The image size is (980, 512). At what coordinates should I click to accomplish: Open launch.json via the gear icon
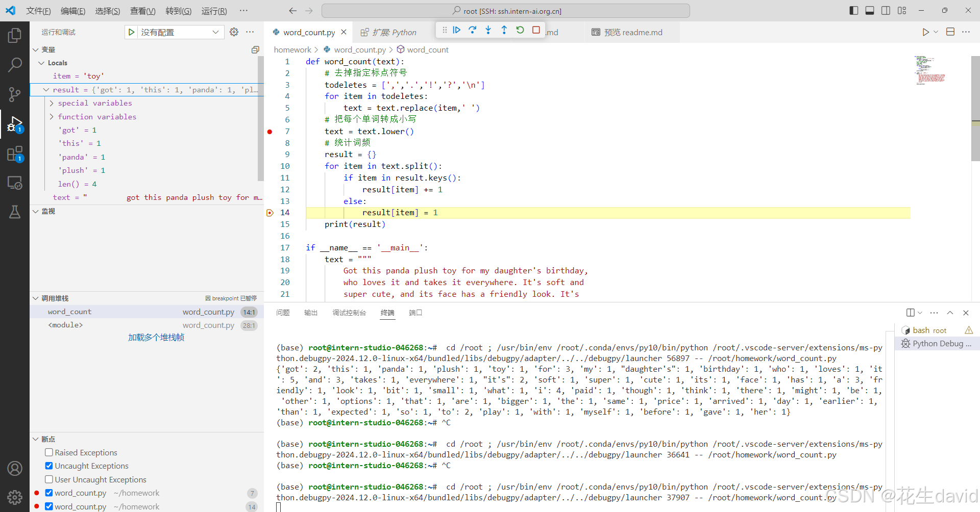point(234,32)
